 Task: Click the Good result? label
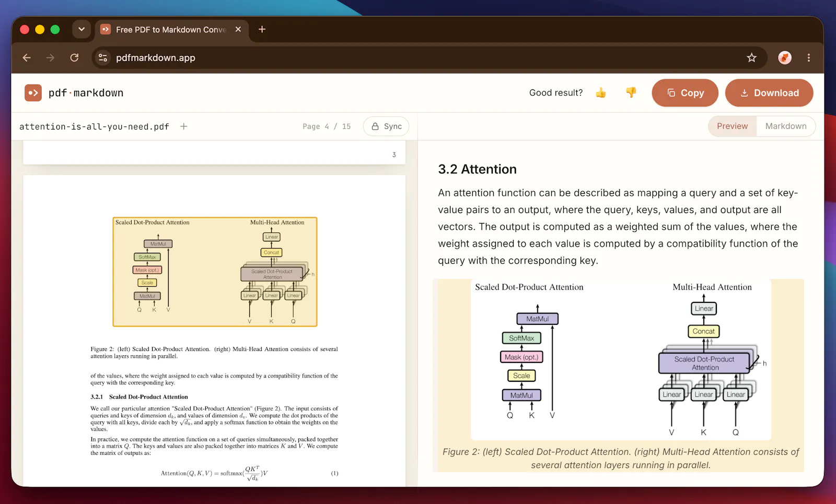[x=556, y=93]
